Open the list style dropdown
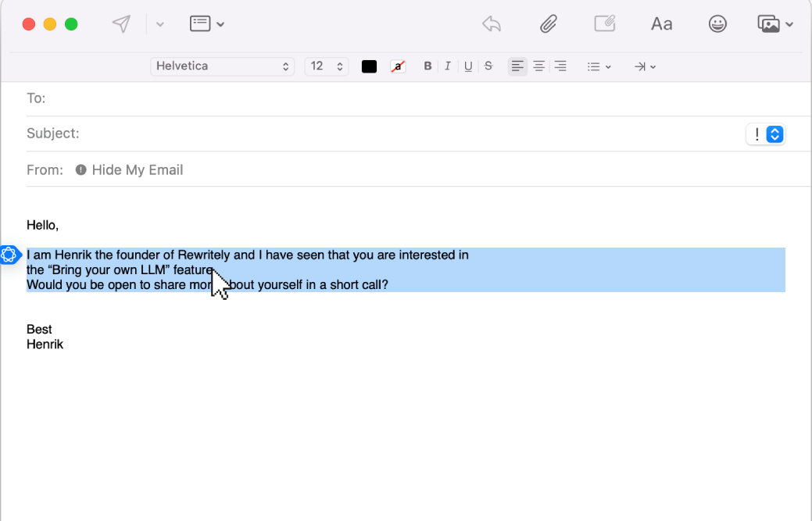The width and height of the screenshot is (812, 521). coord(599,66)
